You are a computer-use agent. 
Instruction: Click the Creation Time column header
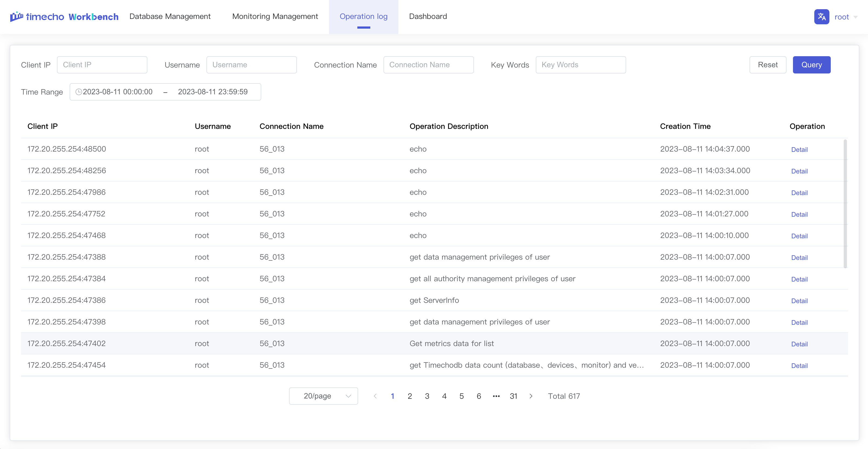[x=685, y=126]
